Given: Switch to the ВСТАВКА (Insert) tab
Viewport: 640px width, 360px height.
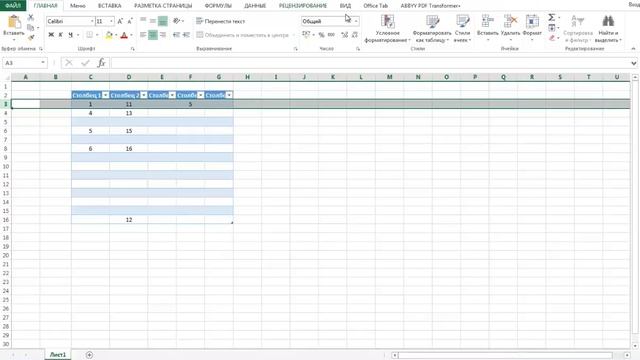Looking at the screenshot, I should (x=110, y=6).
